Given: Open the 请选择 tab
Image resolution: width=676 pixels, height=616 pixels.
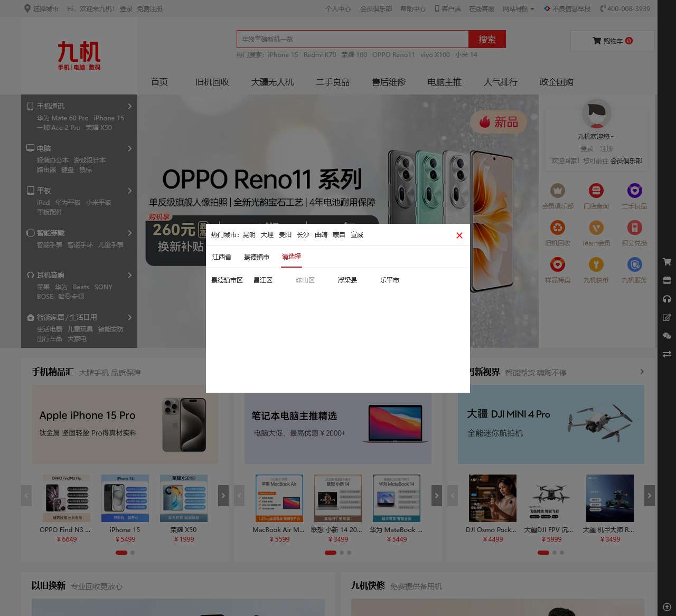Looking at the screenshot, I should coord(292,257).
